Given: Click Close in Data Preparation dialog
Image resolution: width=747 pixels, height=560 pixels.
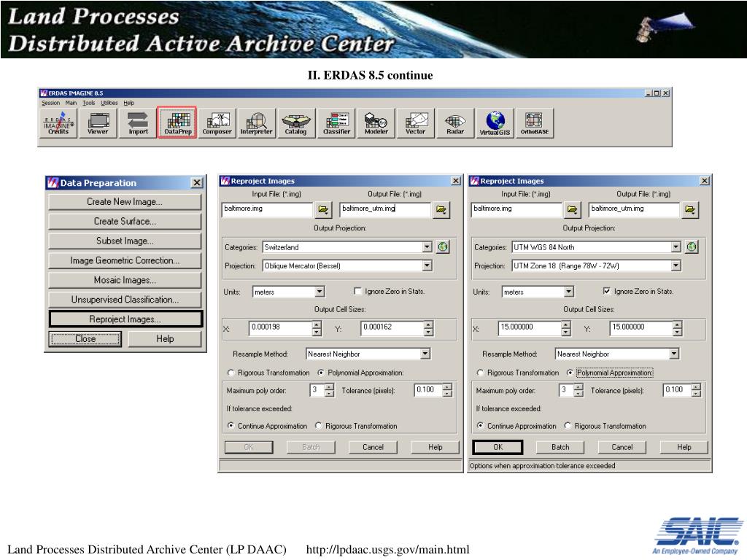Looking at the screenshot, I should coord(85,339).
